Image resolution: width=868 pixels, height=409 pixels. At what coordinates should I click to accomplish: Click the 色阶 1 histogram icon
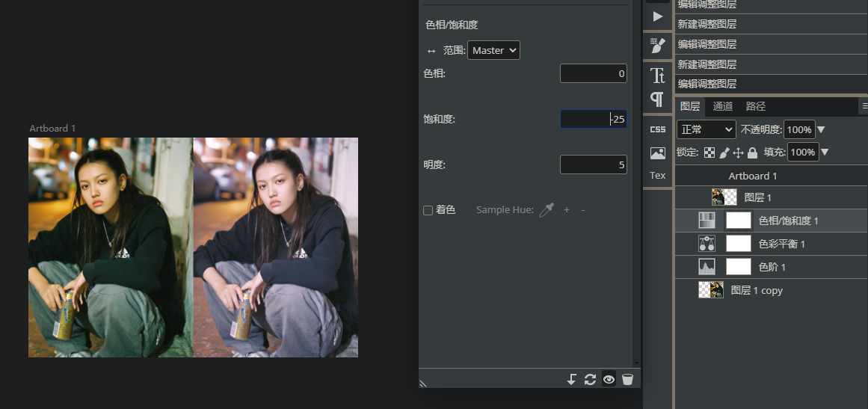[x=707, y=267]
